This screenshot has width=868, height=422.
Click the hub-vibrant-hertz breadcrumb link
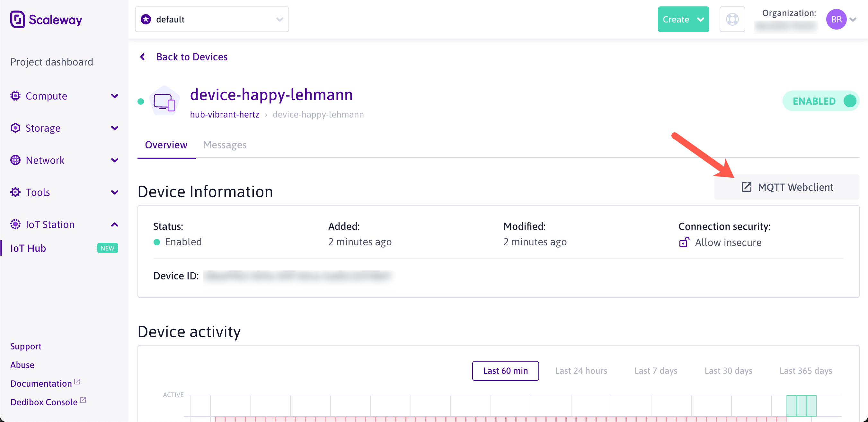[x=225, y=115]
